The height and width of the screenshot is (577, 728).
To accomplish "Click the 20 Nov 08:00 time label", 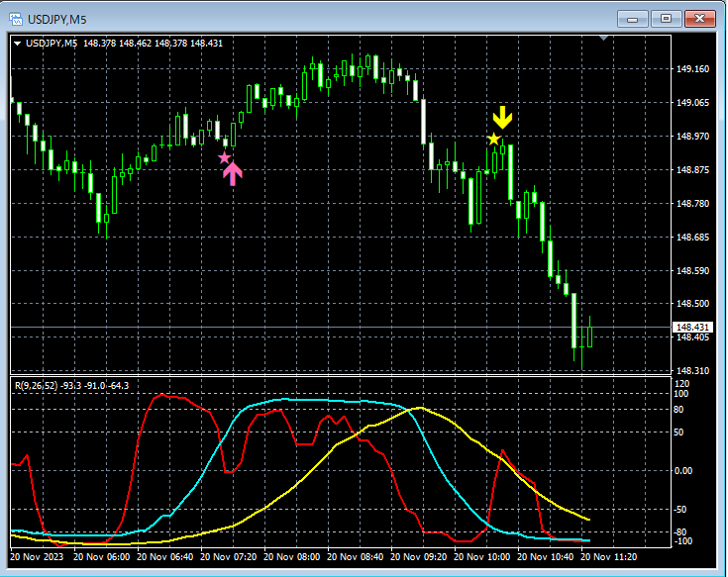I will coord(292,556).
